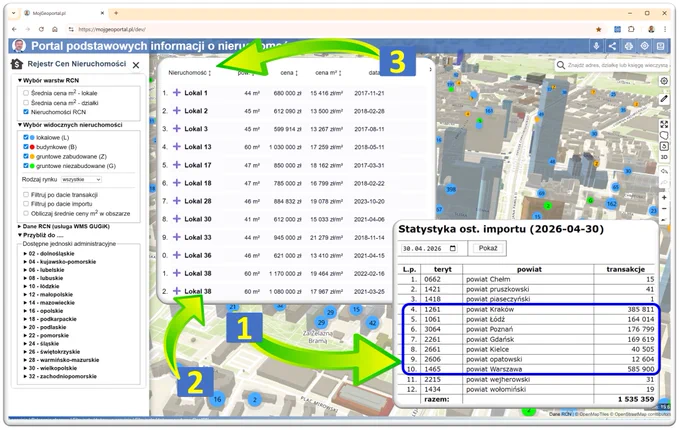Sort by Nieruchomość column header
This screenshot has height=430, width=680.
[190, 73]
